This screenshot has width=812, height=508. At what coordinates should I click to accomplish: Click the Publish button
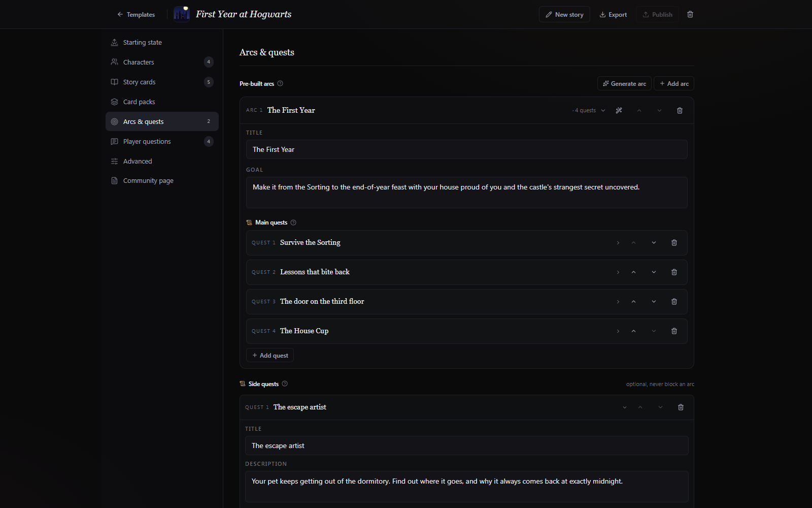coord(657,14)
